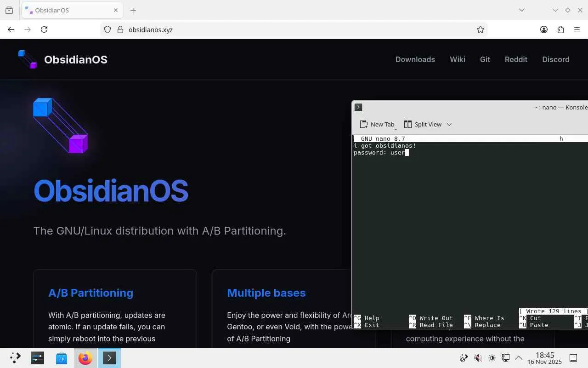This screenshot has height=368, width=588.
Task: Expand the list all tabs chevron
Action: tap(522, 10)
